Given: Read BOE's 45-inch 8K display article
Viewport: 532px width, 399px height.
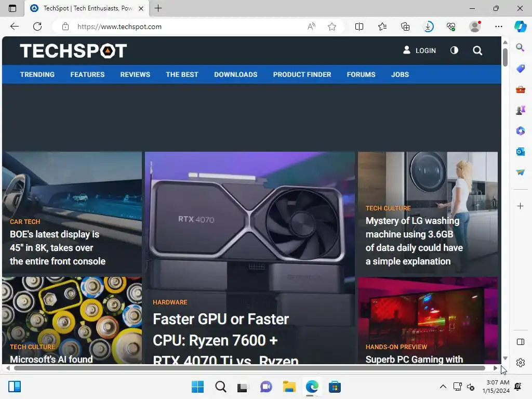Looking at the screenshot, I should click(58, 248).
